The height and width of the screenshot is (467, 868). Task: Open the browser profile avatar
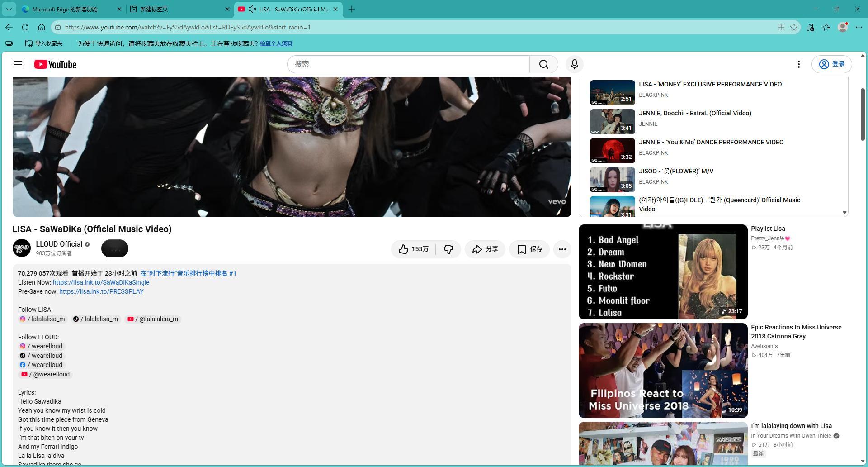(843, 27)
